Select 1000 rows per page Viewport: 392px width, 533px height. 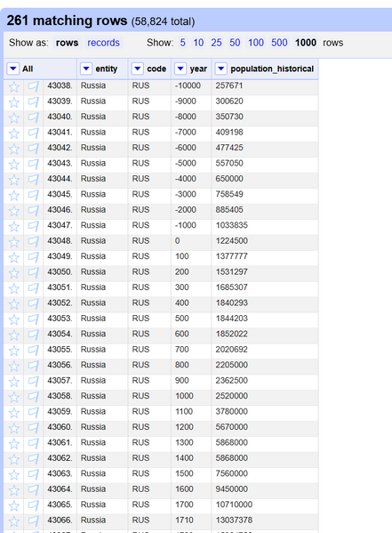click(x=306, y=43)
